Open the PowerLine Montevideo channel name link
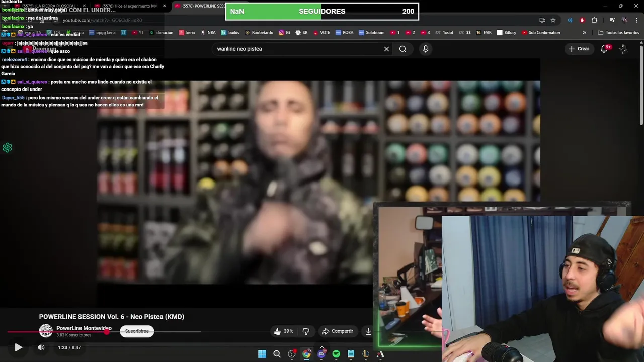 pos(84,328)
